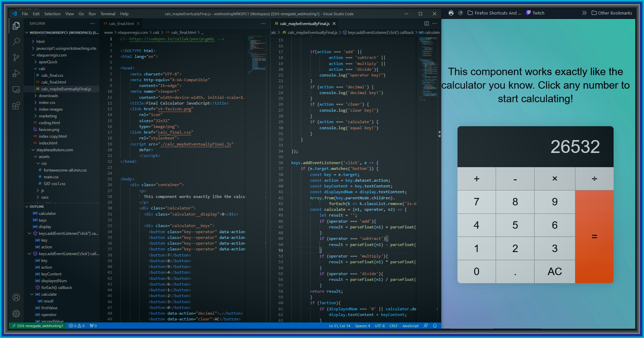The image size is (644, 338).
Task: Select firstValue in the Outline
Action: 49,308
